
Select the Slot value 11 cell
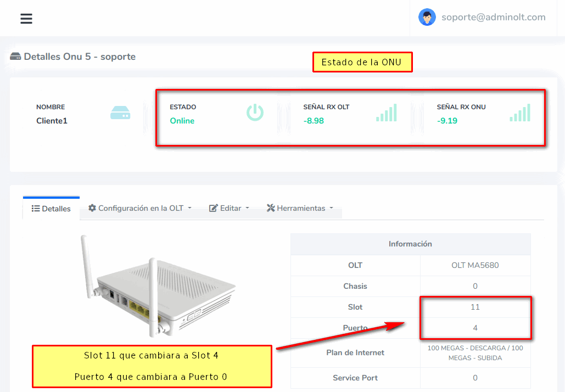475,307
